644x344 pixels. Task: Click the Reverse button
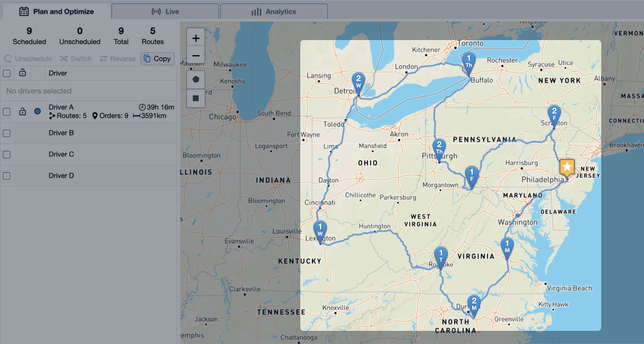pyautogui.click(x=117, y=59)
